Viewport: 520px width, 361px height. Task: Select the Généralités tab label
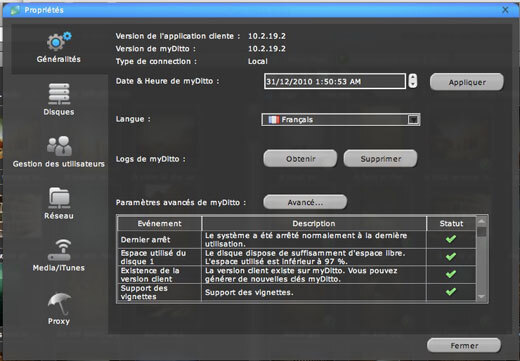[59, 59]
